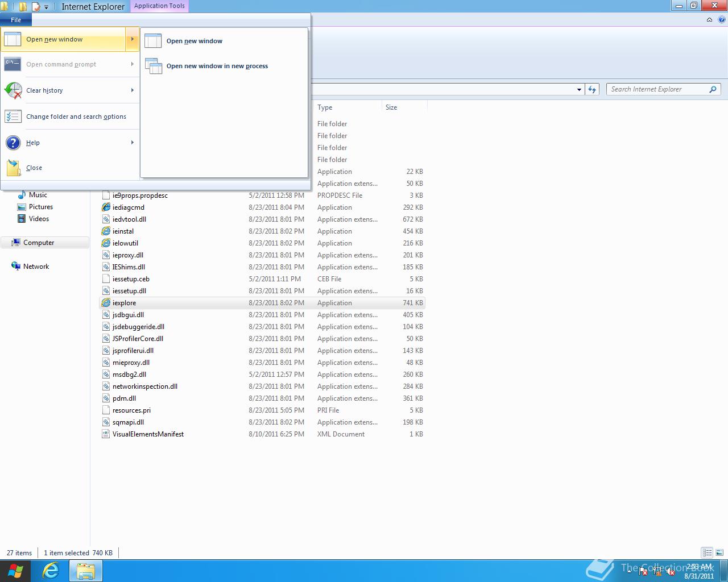Choose Change folder and search options
Image resolution: width=728 pixels, height=582 pixels.
point(70,117)
